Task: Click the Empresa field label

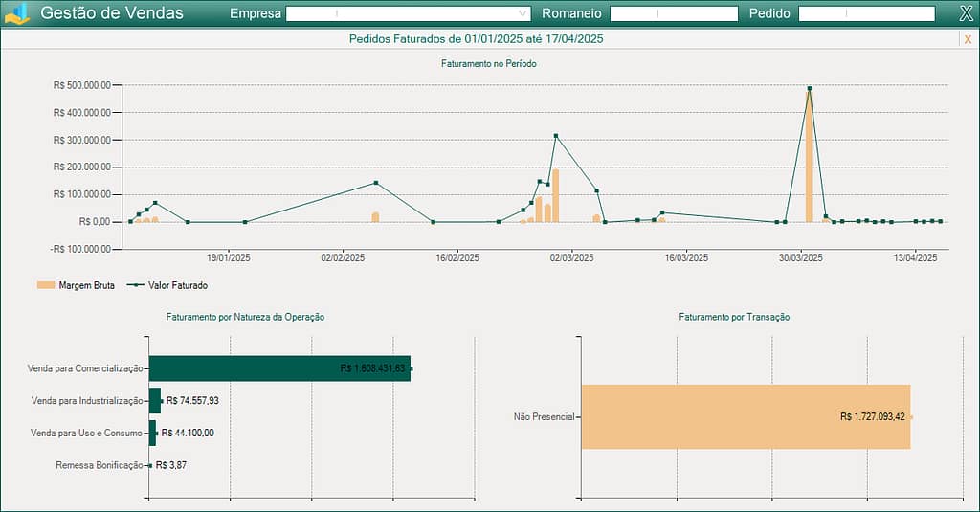Action: (x=256, y=13)
